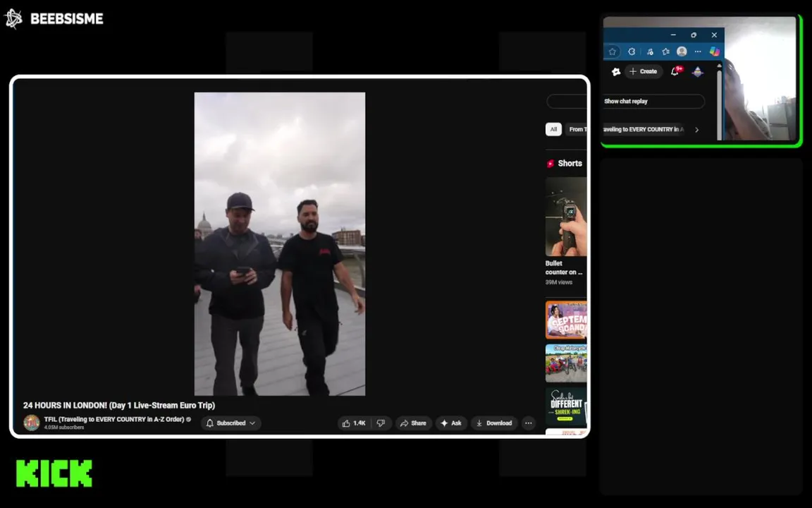Like the video with 1.4K likes

(355, 423)
